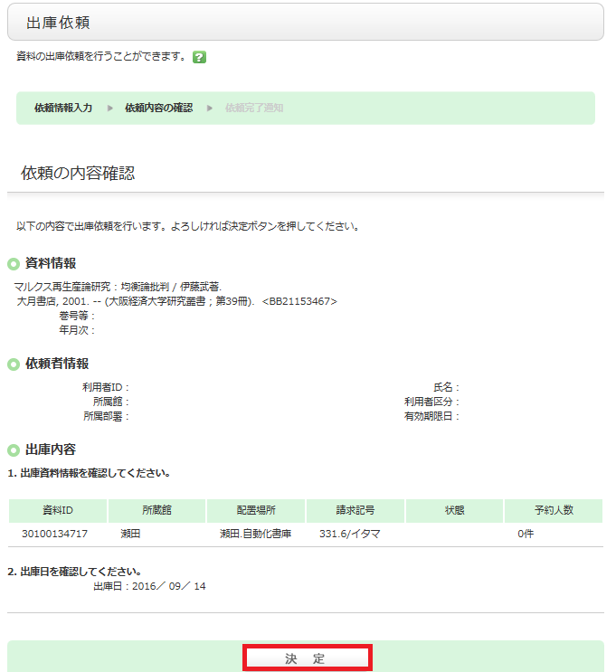Select 依頼内容の確認 step in breadcrumb
Viewport: 616px width, 672px height.
click(x=158, y=108)
